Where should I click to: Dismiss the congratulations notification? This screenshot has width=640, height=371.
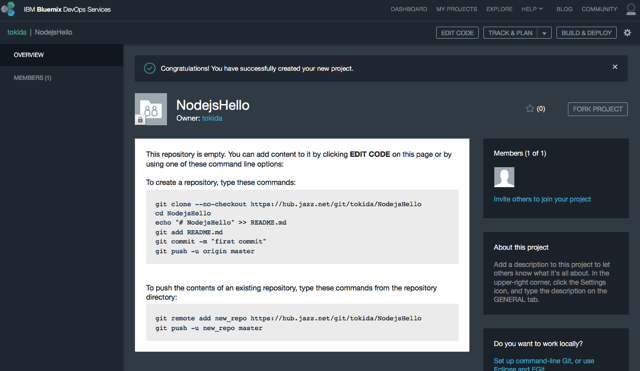click(x=615, y=67)
